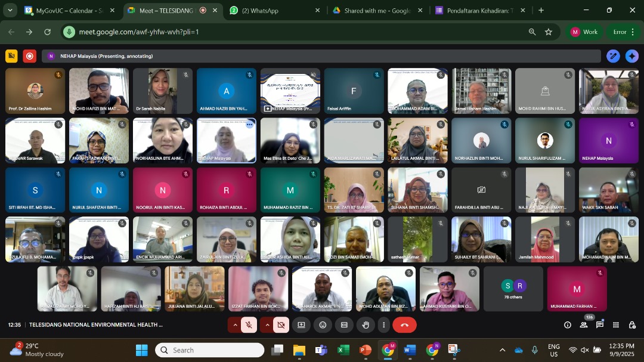Open the in-call chat panel
The image size is (644, 362).
pos(600,325)
